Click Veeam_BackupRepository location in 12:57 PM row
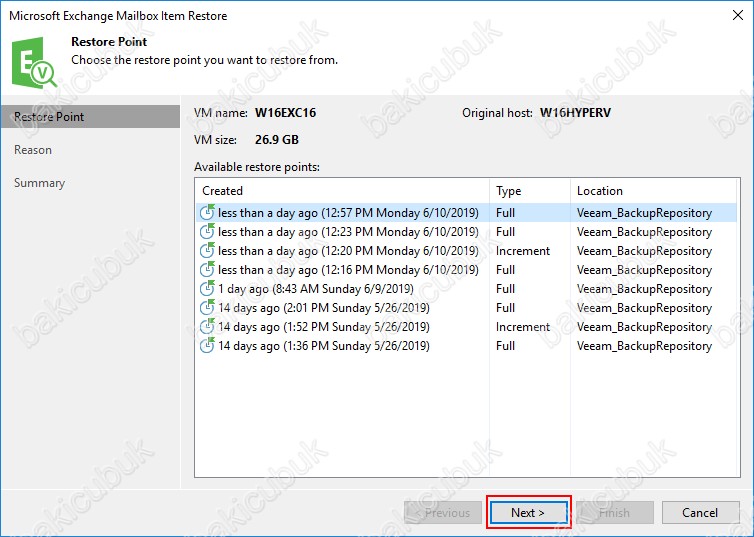 [644, 212]
